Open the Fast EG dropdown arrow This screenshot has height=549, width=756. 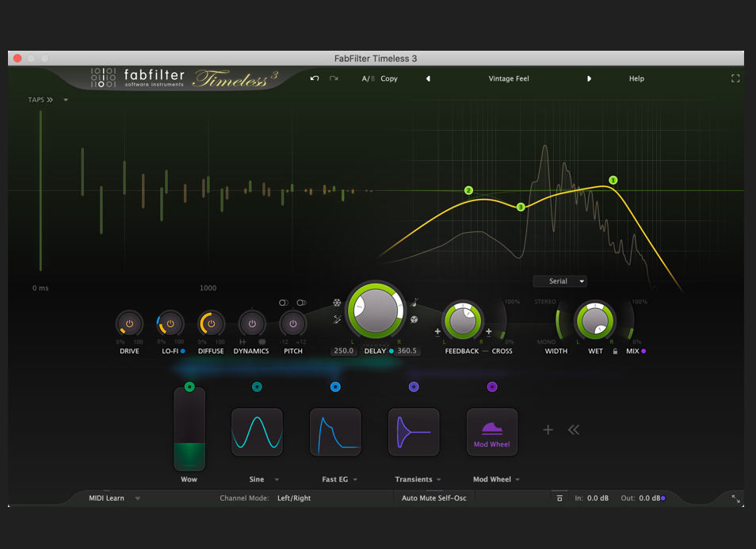[x=355, y=479]
